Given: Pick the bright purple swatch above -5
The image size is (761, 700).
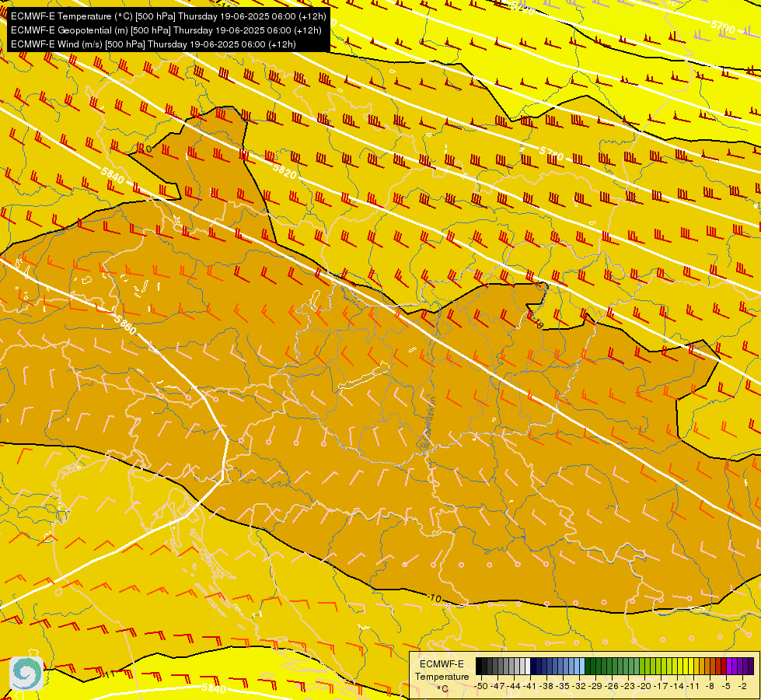Looking at the screenshot, I should point(729,666).
